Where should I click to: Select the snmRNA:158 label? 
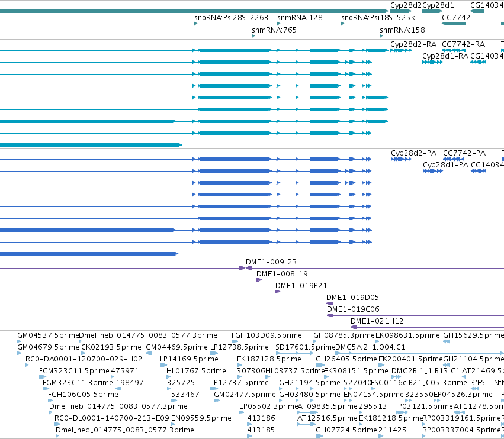click(x=402, y=30)
